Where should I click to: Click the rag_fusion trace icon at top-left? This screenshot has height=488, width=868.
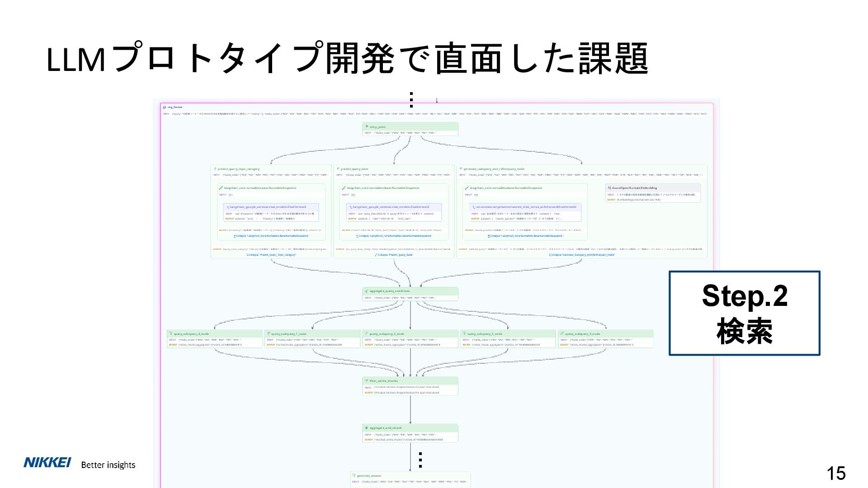pos(165,107)
